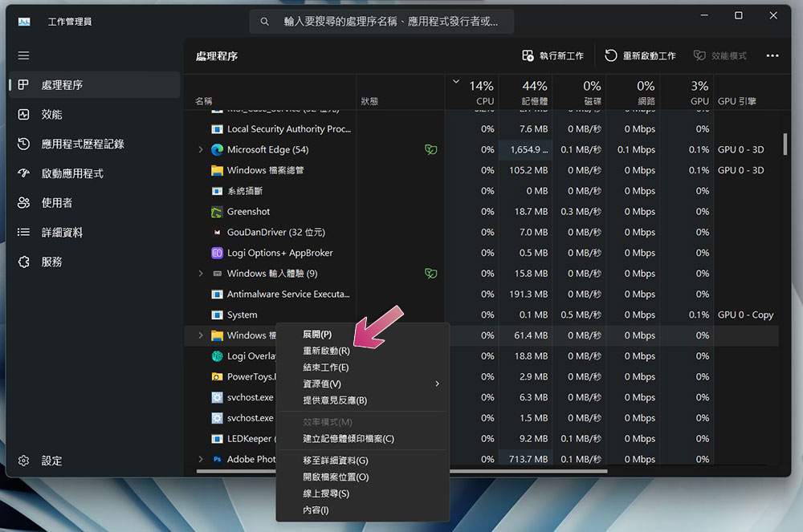The image size is (803, 532).
Task: Sort by 網路 network column header
Action: click(x=633, y=92)
